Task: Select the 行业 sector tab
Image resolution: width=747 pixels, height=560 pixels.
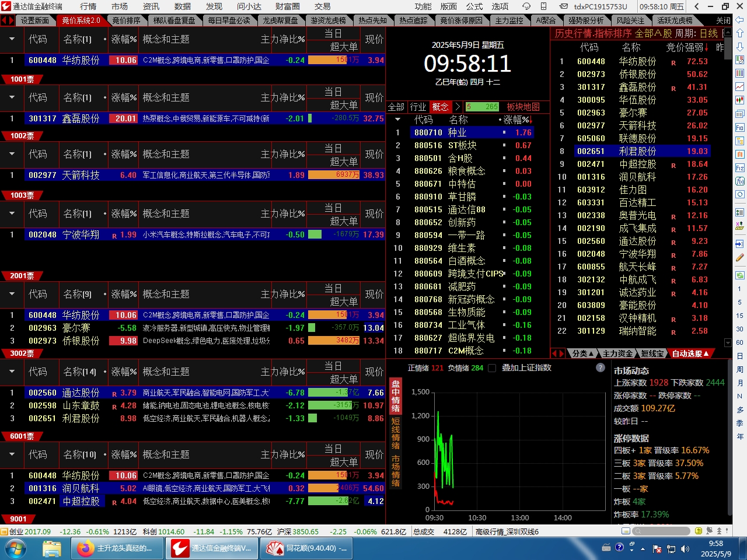Action: pos(418,107)
